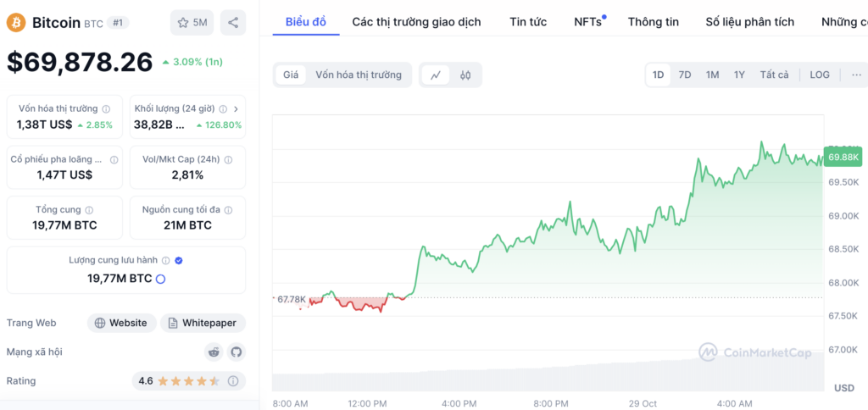The image size is (868, 410).
Task: Select the Giá chart toggle
Action: click(x=291, y=75)
